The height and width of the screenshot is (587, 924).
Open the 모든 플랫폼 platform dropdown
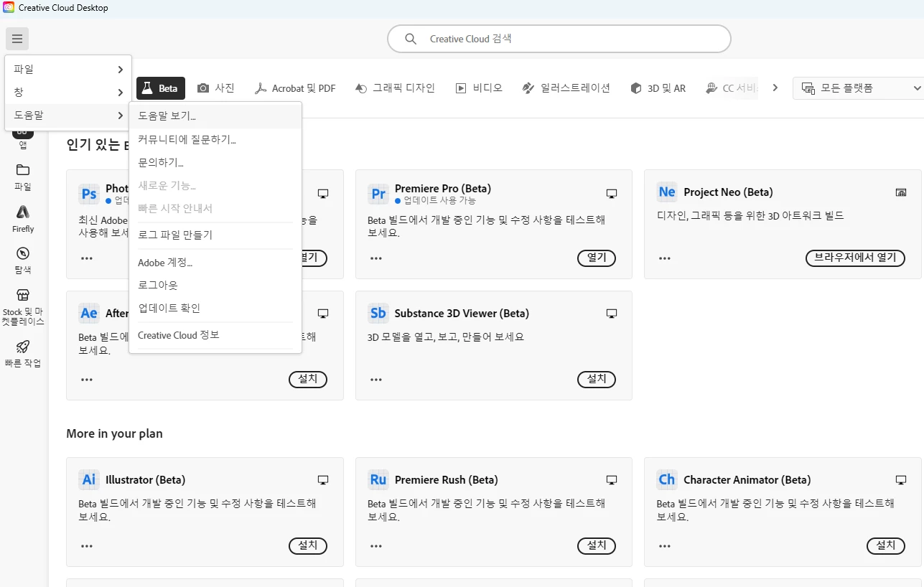(859, 88)
